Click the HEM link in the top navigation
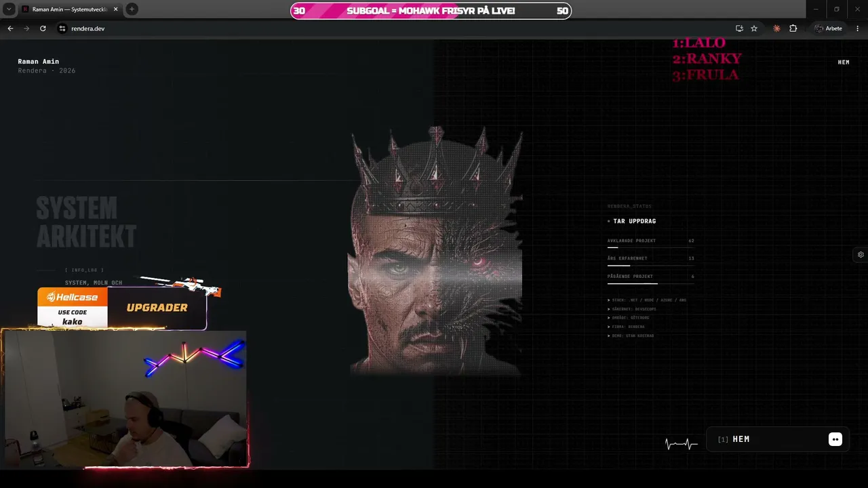This screenshot has height=488, width=868. tap(844, 62)
